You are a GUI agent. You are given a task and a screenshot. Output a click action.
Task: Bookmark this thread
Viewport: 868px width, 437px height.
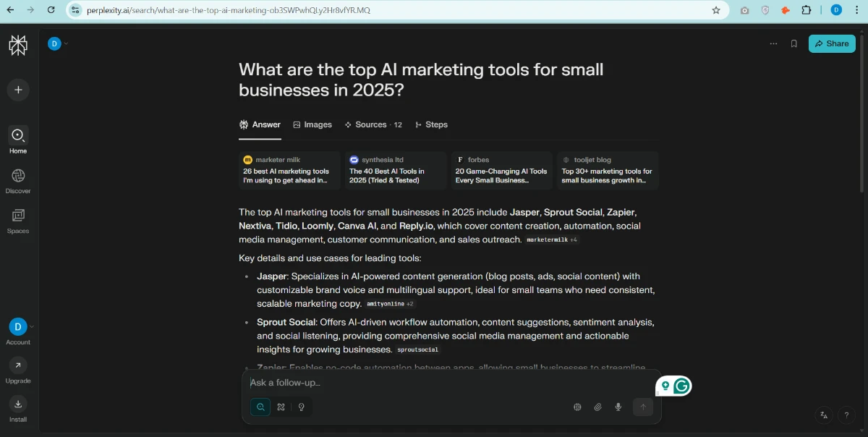[x=793, y=43]
